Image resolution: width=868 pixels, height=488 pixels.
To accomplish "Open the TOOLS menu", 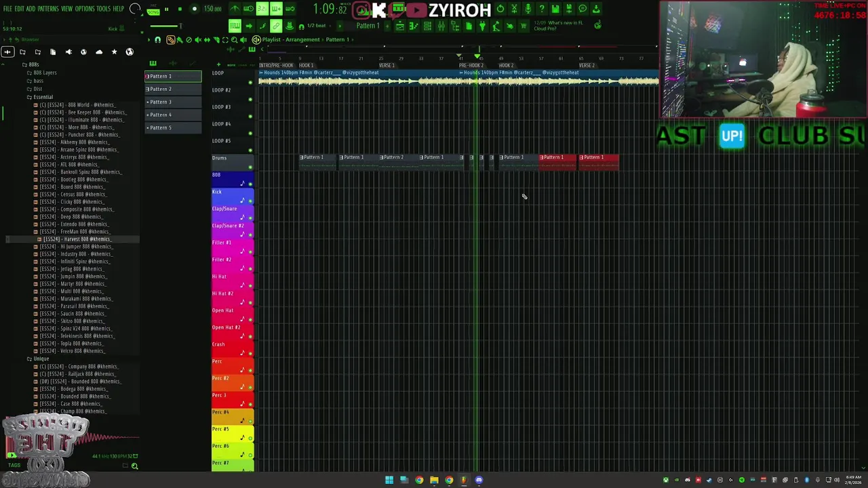I will tap(104, 9).
